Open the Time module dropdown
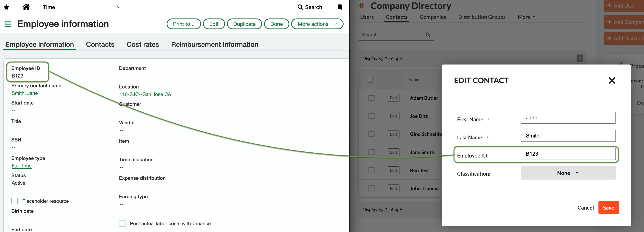Viewport: 644px width, 232px height. [81, 7]
